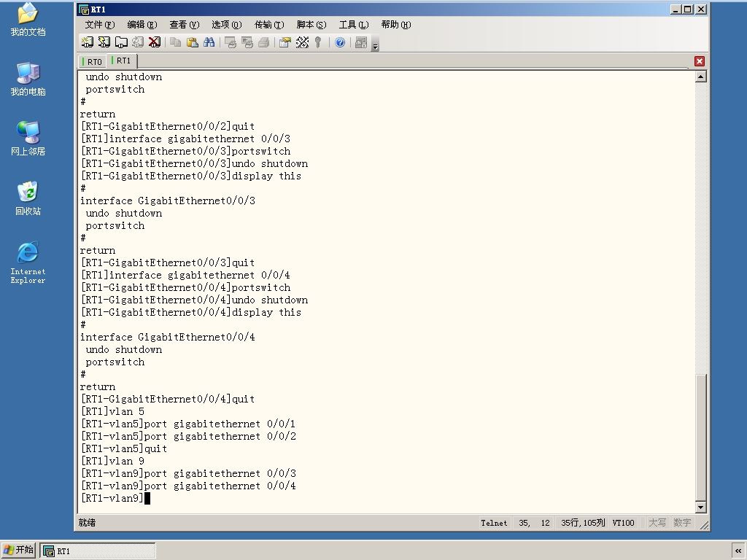The image size is (747, 560).
Task: Click the last grey toolbar icon
Action: click(360, 42)
